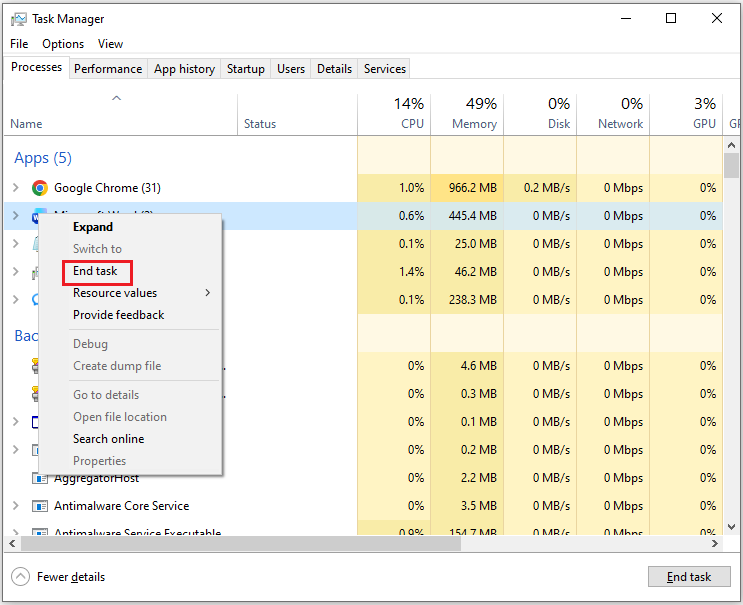Click the 4.6 MB memory cell
This screenshot has width=743, height=605.
[x=467, y=366]
